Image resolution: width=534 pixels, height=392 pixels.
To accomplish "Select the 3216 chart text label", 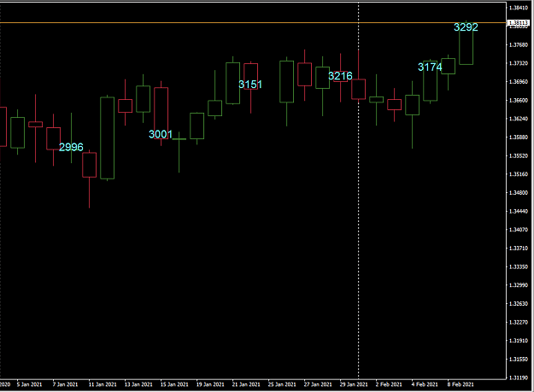I will click(340, 76).
